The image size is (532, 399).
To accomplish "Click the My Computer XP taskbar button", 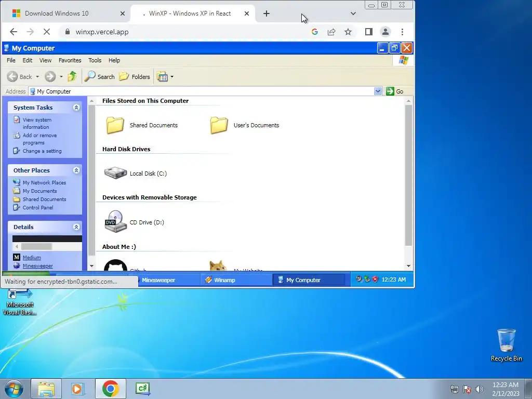I will tap(309, 280).
